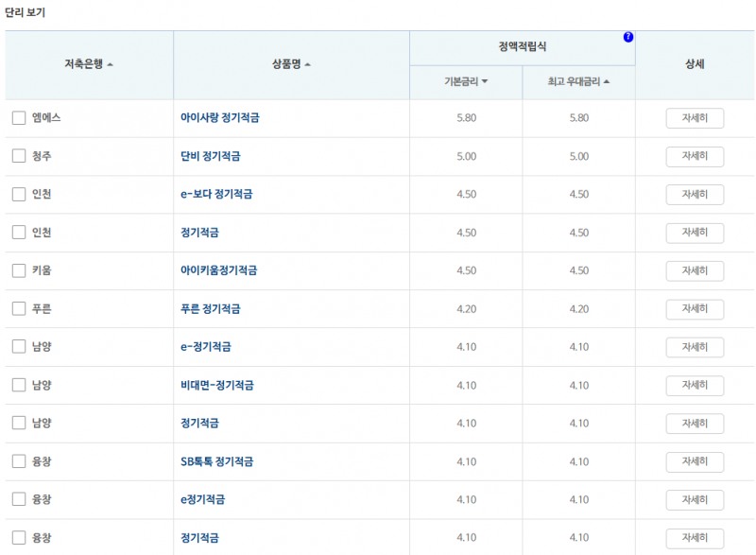The height and width of the screenshot is (555, 756).
Task: Select the 푸른 row checkbox
Action: [x=19, y=308]
